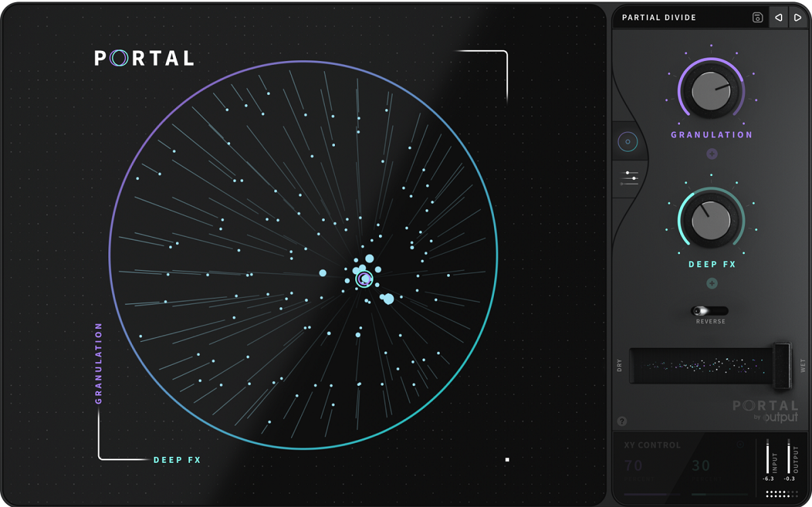The height and width of the screenshot is (507, 812).
Task: Select the glowing orb at the circle's center
Action: tap(363, 278)
